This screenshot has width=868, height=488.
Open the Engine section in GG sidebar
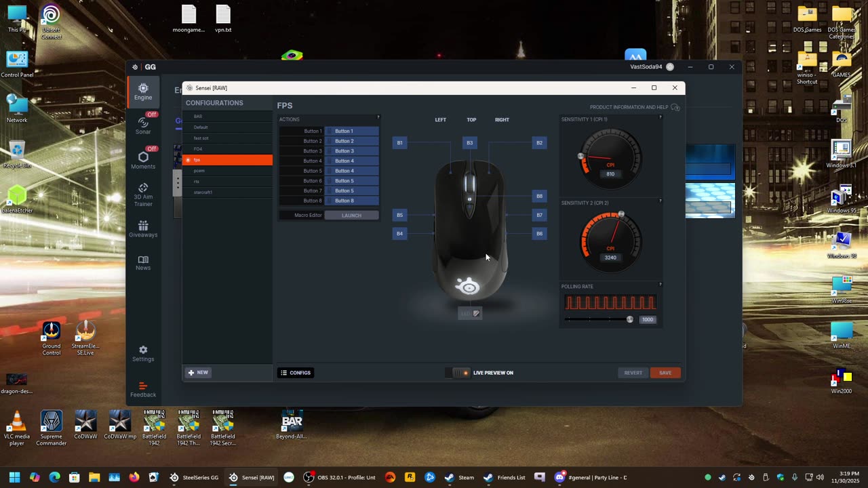[143, 91]
